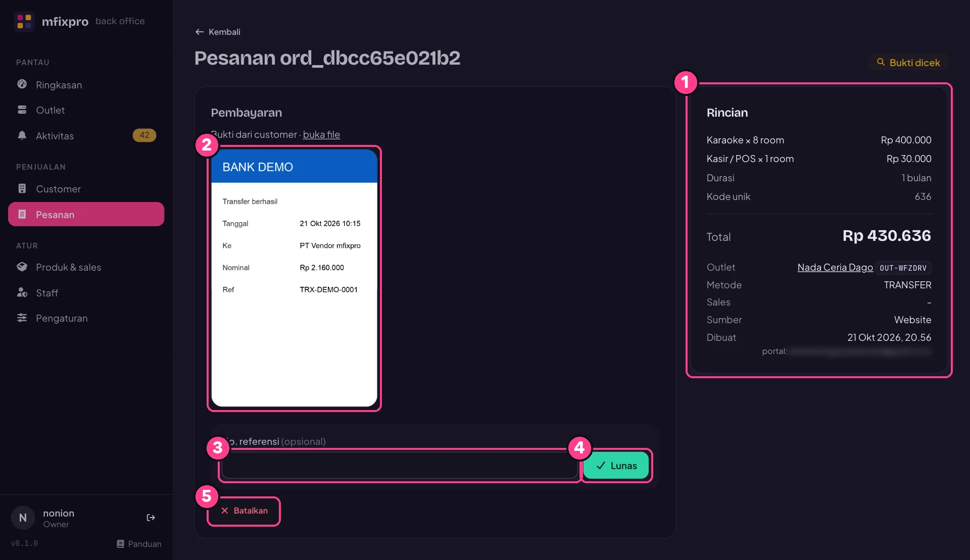Click the Website sumber value
This screenshot has width=970, height=560.
(912, 320)
